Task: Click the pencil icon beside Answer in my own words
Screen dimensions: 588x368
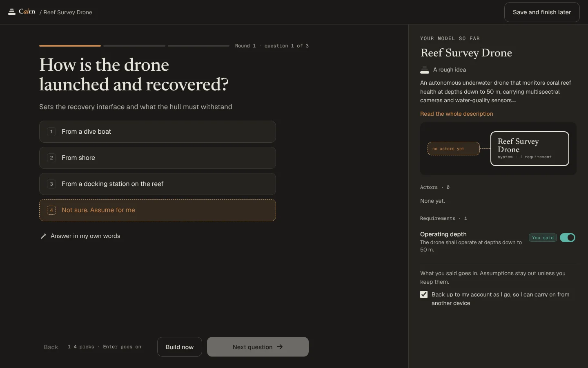Action: tap(43, 236)
